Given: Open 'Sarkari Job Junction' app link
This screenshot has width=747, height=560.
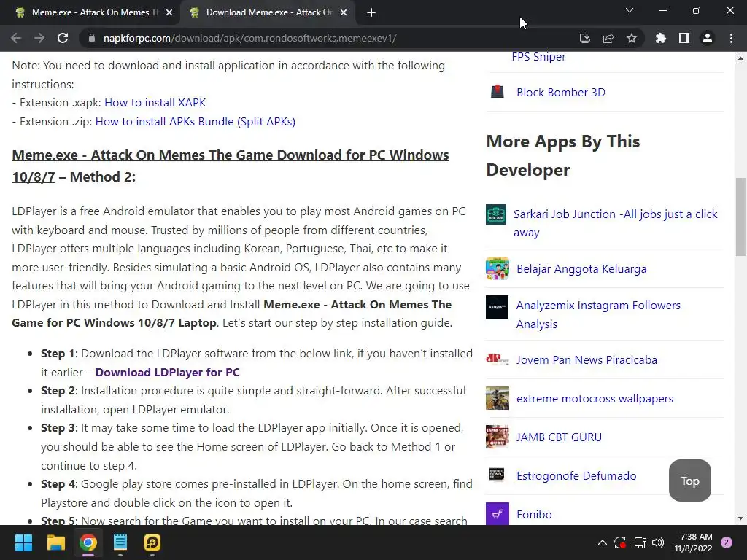Looking at the screenshot, I should (x=615, y=223).
